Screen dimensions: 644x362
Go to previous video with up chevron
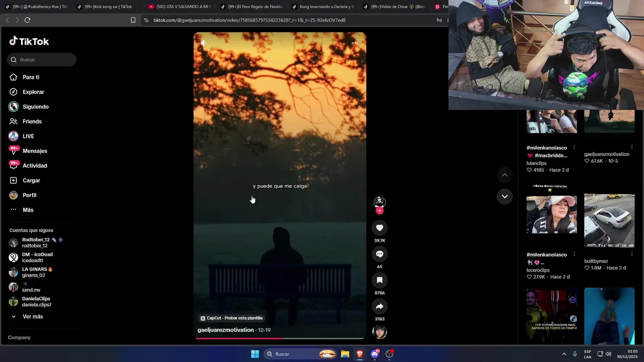(x=505, y=175)
